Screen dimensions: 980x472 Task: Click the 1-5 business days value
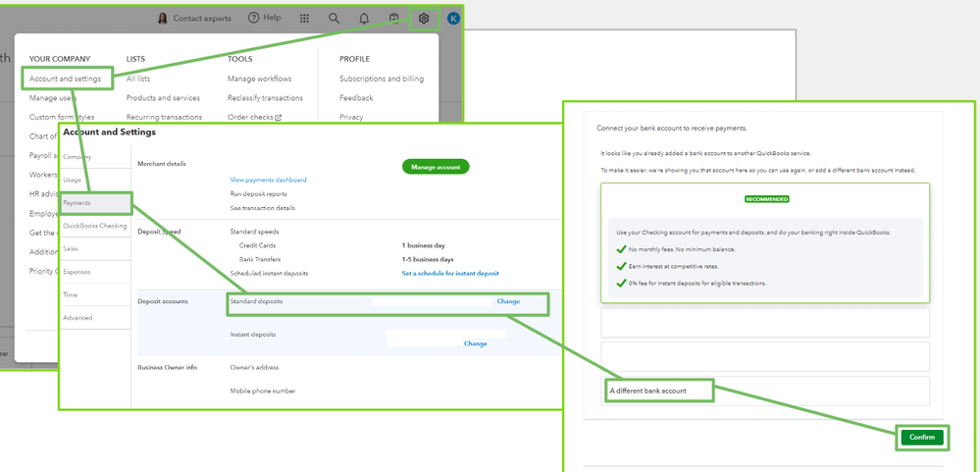coord(428,259)
